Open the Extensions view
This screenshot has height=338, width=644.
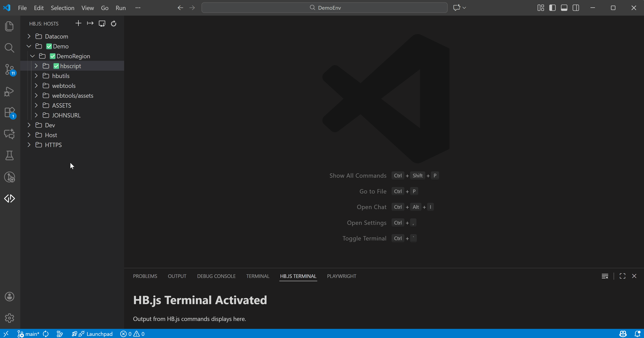coord(9,112)
